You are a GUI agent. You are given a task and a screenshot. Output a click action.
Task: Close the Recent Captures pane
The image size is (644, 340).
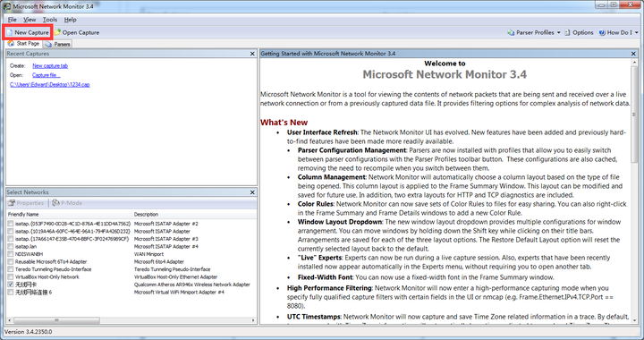click(x=252, y=54)
